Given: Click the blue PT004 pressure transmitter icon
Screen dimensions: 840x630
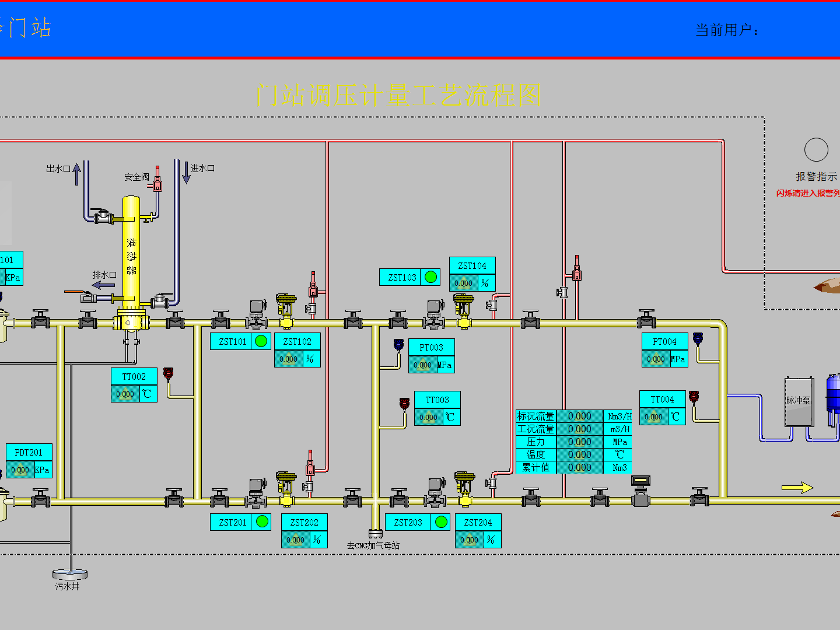Looking at the screenshot, I should coord(698,338).
